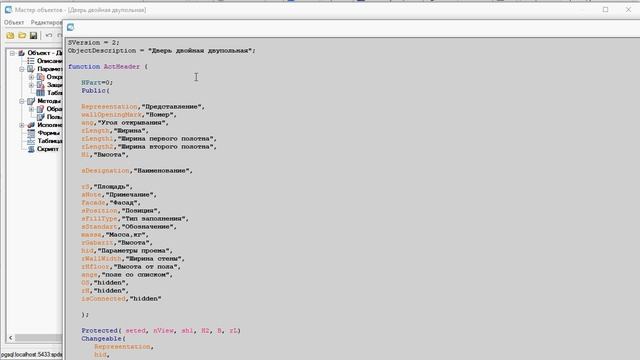Click the "Параметры проема" code line
Image resolution: width=640 pixels, height=360 pixels.
coord(127,251)
